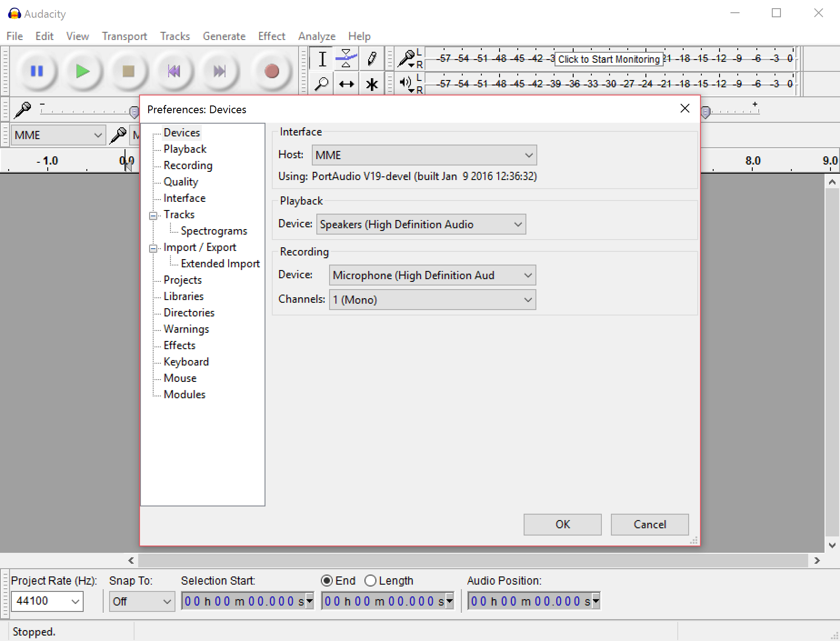The height and width of the screenshot is (641, 840).
Task: Open the audio host MME dropdown in toolbar
Action: tap(58, 135)
